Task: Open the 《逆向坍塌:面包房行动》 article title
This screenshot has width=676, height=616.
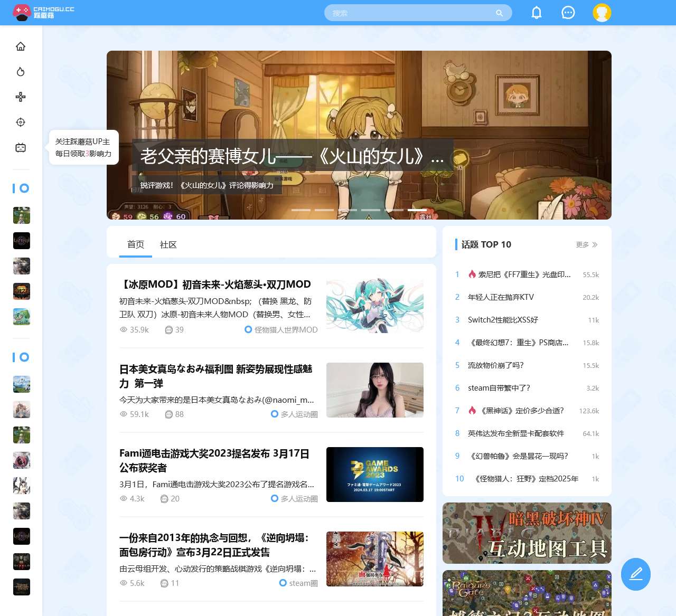Action: (214, 545)
